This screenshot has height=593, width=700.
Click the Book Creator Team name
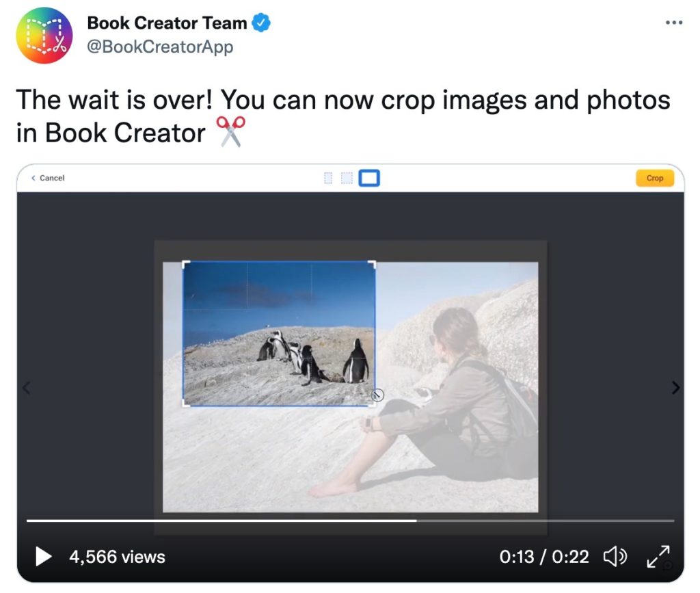(167, 23)
